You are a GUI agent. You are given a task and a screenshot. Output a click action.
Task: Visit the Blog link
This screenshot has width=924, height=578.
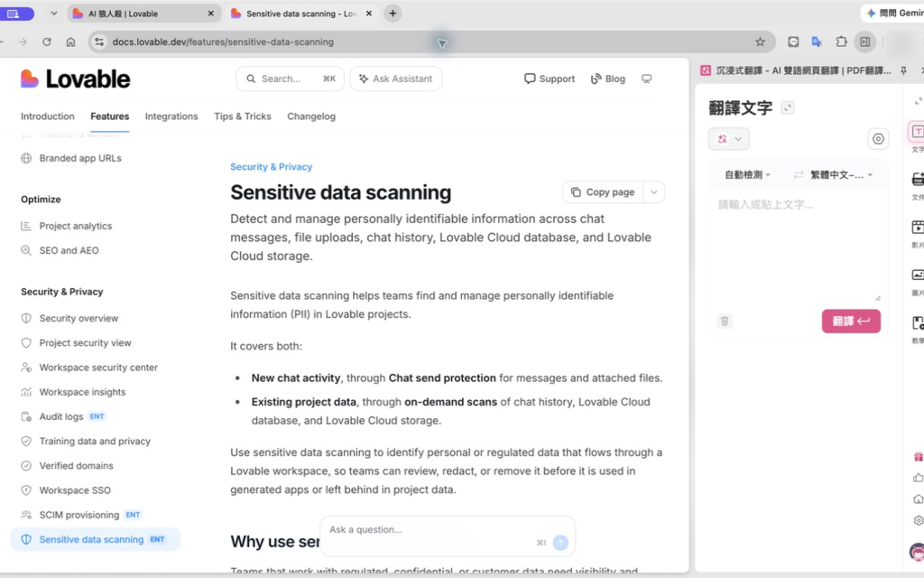(x=607, y=79)
